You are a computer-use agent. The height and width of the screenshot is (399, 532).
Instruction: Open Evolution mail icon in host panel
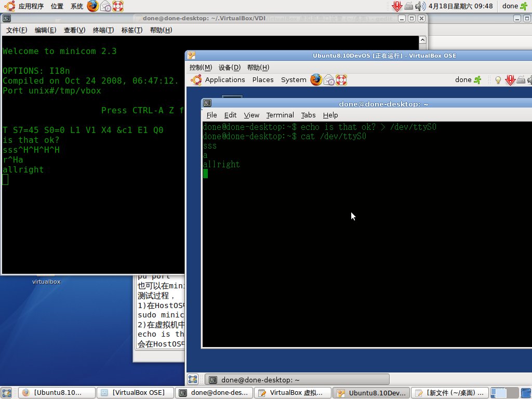[x=105, y=6]
